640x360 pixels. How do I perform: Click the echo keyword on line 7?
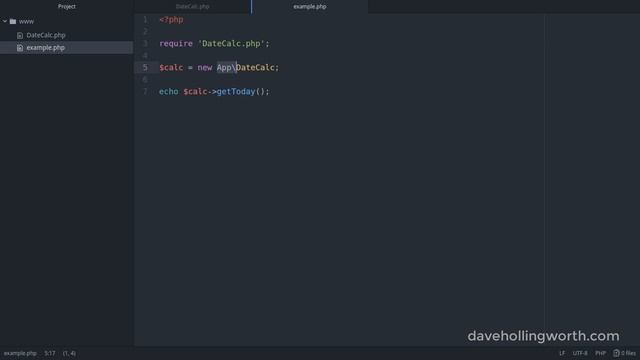[x=169, y=91]
